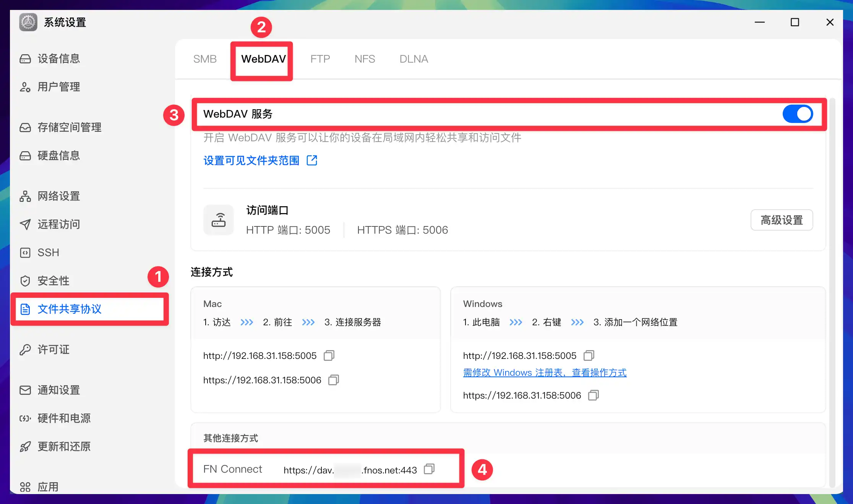
Task: Click the FN Connect https://dav fnos.net:443 URL
Action: tap(350, 470)
